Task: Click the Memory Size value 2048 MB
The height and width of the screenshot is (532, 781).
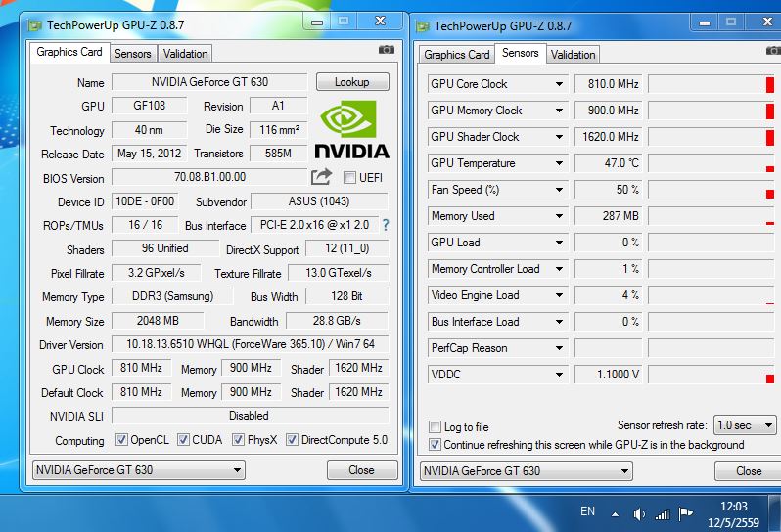Action: pos(158,321)
